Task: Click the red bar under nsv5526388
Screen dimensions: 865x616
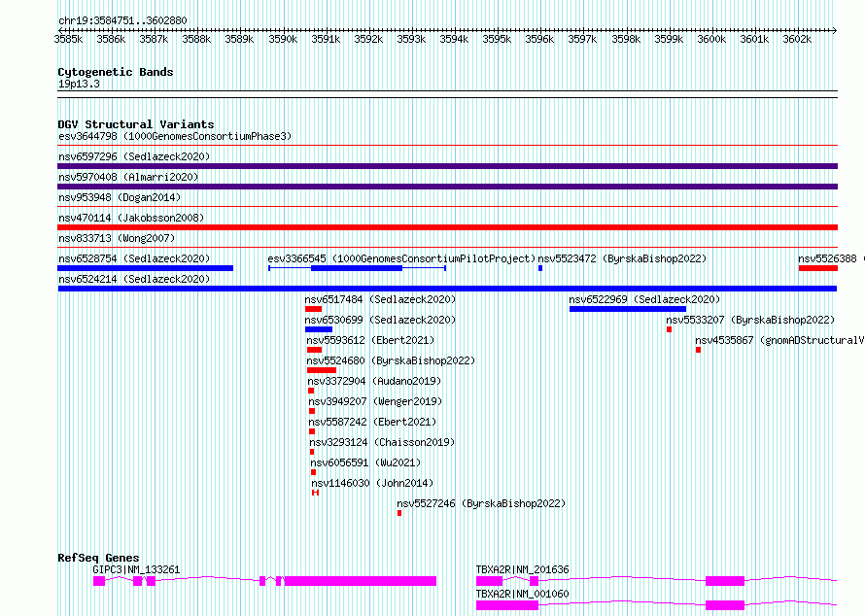Action: click(x=818, y=268)
